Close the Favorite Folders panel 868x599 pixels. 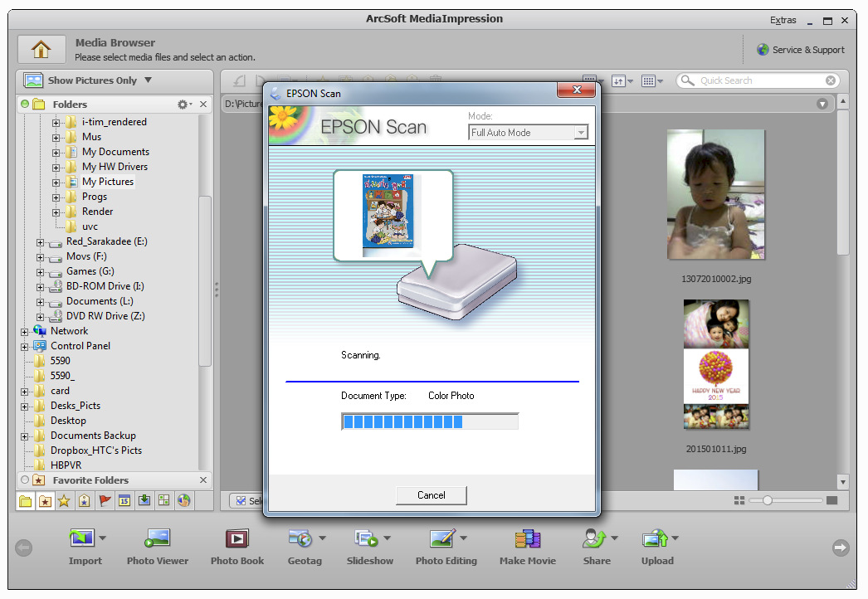[203, 480]
